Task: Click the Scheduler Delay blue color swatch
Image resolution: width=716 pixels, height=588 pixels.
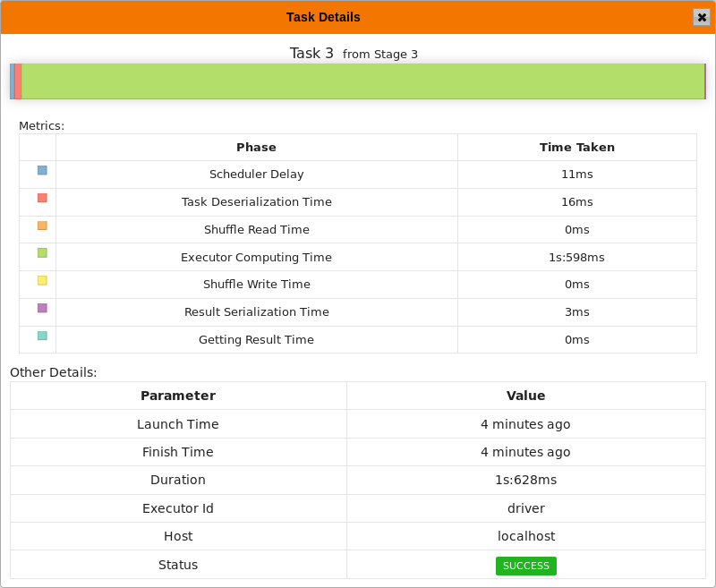Action: pos(42,170)
